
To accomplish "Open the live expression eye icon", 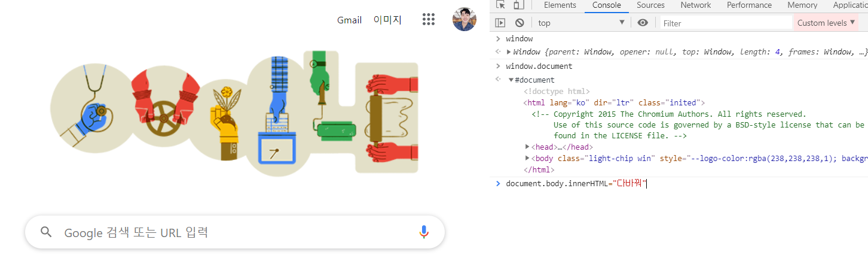I will pos(643,23).
